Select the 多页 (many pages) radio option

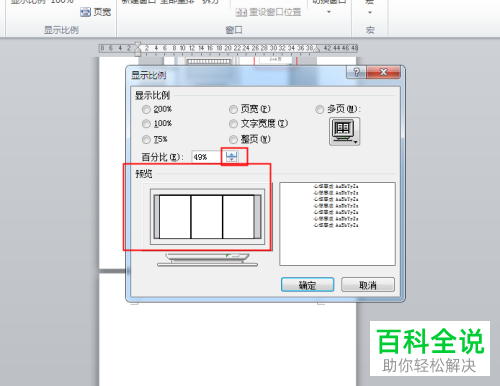pyautogui.click(x=320, y=109)
